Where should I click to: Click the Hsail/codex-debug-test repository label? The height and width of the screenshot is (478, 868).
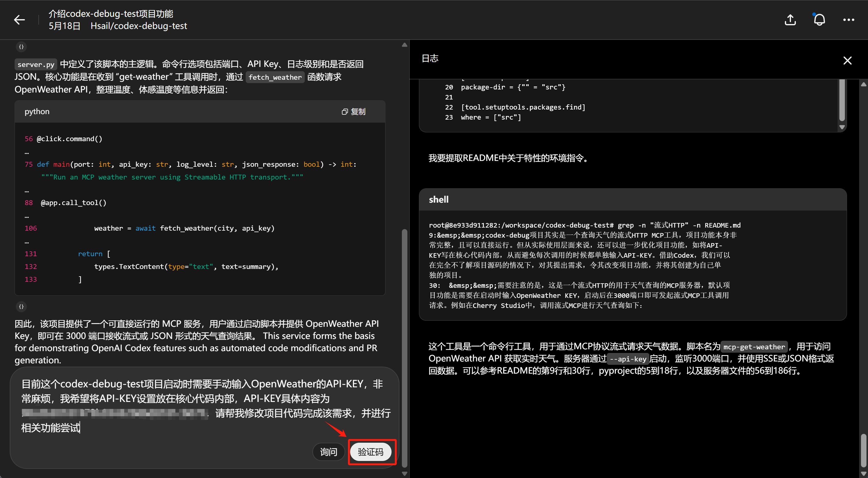139,26
